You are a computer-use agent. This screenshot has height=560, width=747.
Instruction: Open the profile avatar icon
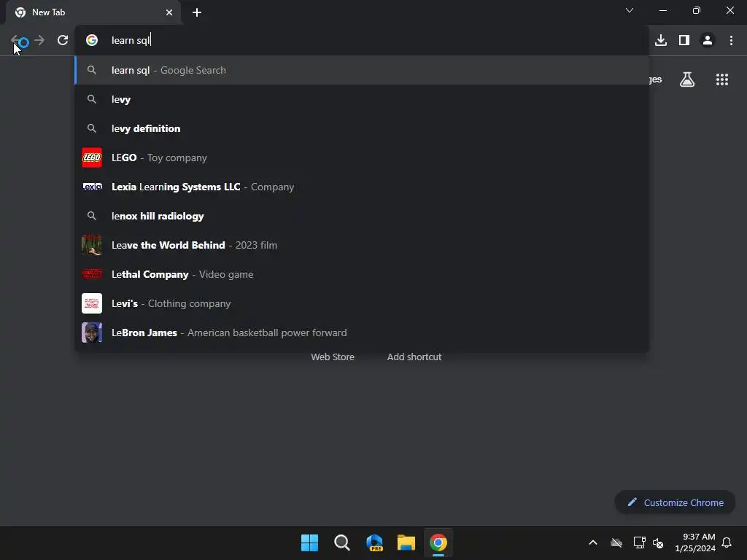[708, 41]
